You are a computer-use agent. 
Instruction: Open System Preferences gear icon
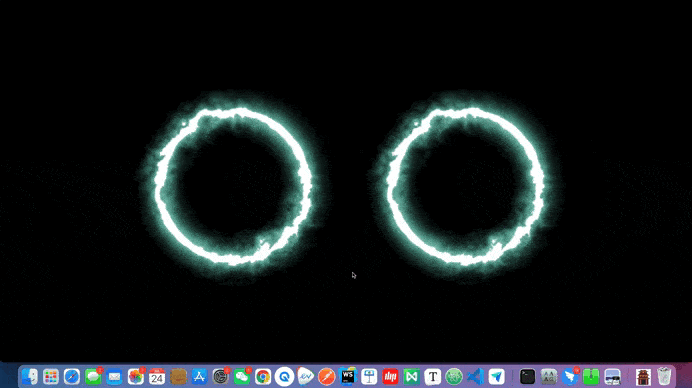[220, 377]
